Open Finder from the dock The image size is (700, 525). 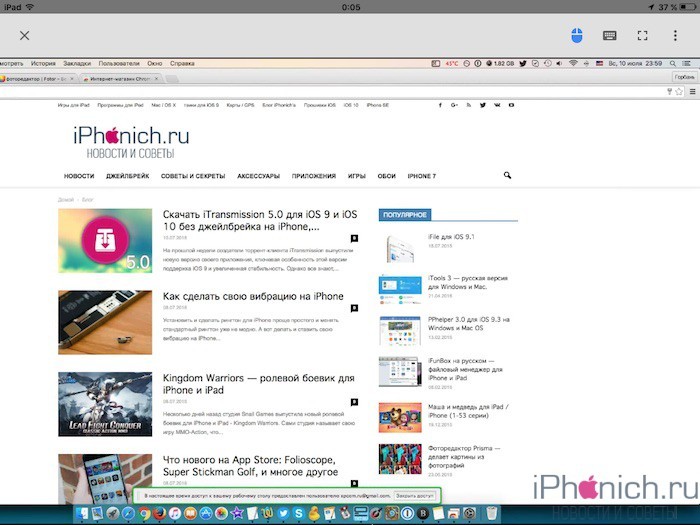click(x=82, y=514)
